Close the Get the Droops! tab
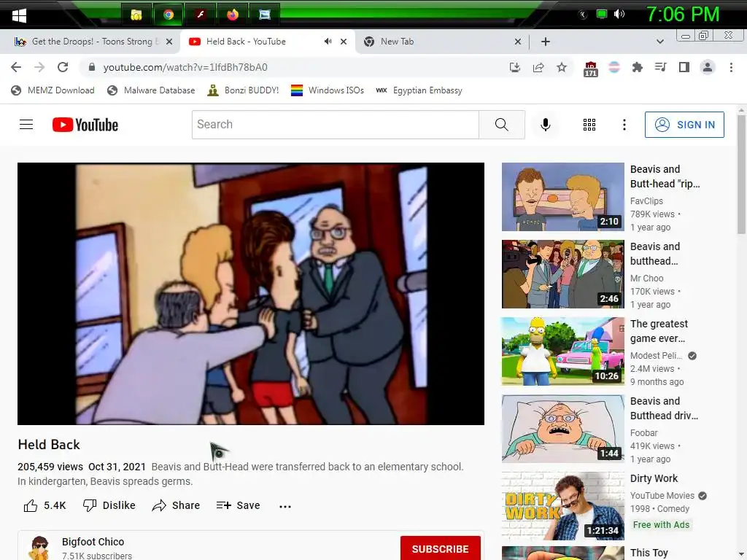This screenshot has height=560, width=747. tap(169, 42)
